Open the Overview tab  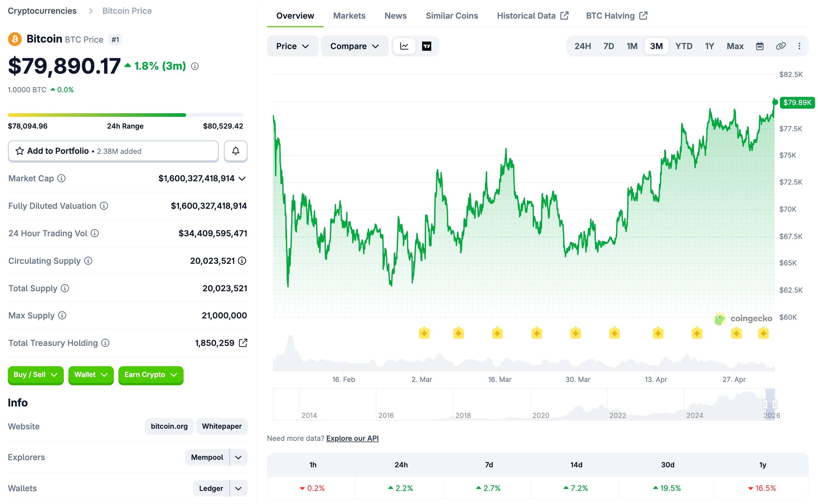click(295, 16)
